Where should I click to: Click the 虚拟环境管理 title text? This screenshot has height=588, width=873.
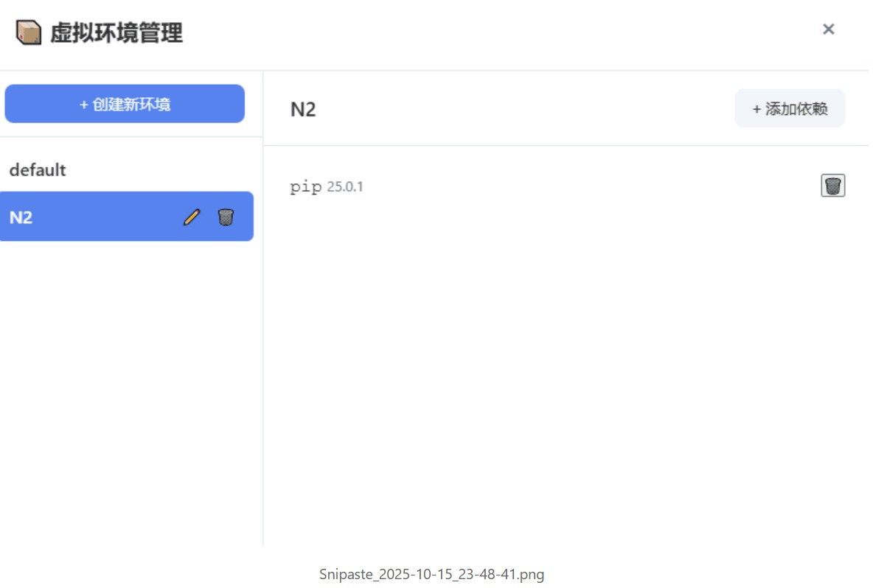click(116, 32)
